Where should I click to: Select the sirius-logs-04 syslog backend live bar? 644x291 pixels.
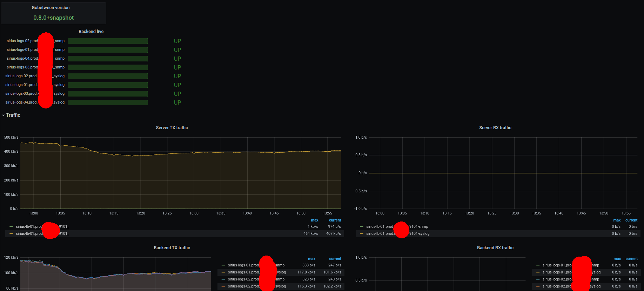pos(108,102)
